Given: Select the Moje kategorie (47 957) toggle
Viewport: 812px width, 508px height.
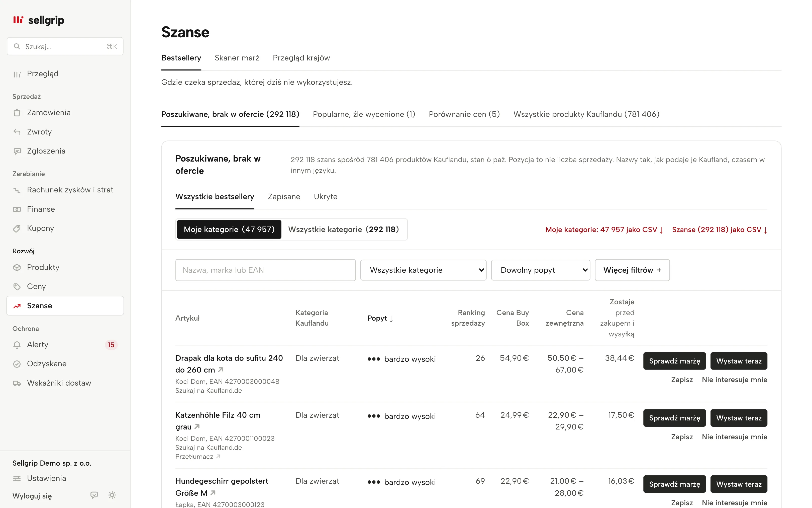Looking at the screenshot, I should tap(229, 230).
